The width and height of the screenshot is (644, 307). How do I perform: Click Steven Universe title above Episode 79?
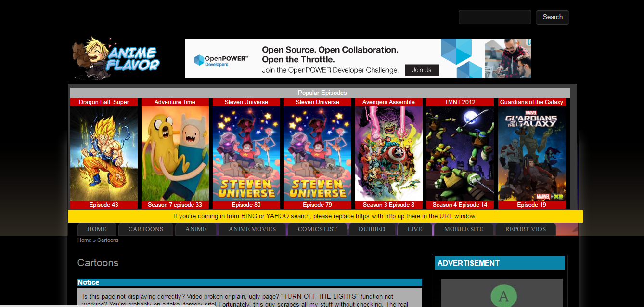(318, 102)
